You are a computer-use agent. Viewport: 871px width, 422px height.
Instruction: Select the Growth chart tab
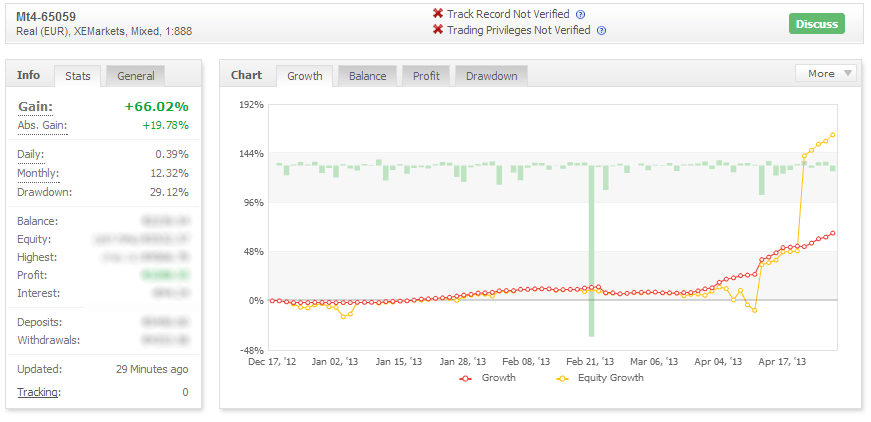pos(305,76)
